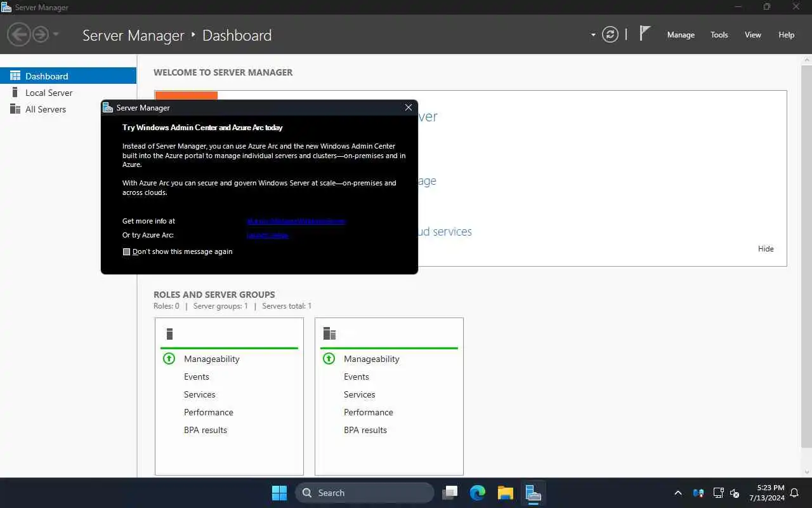Screen dimensions: 812x508
Task: Go forward with the navigation forward arrow
Action: [41, 34]
